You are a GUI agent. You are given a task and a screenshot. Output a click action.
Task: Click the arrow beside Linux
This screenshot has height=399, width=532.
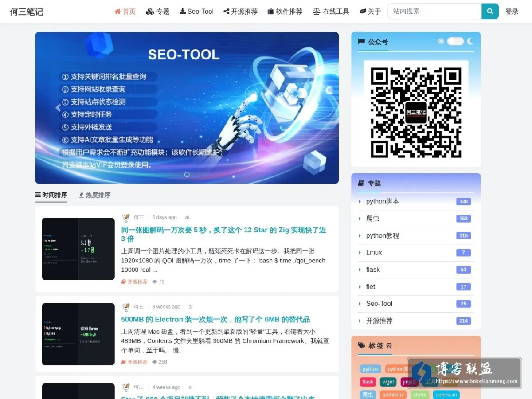(x=360, y=252)
